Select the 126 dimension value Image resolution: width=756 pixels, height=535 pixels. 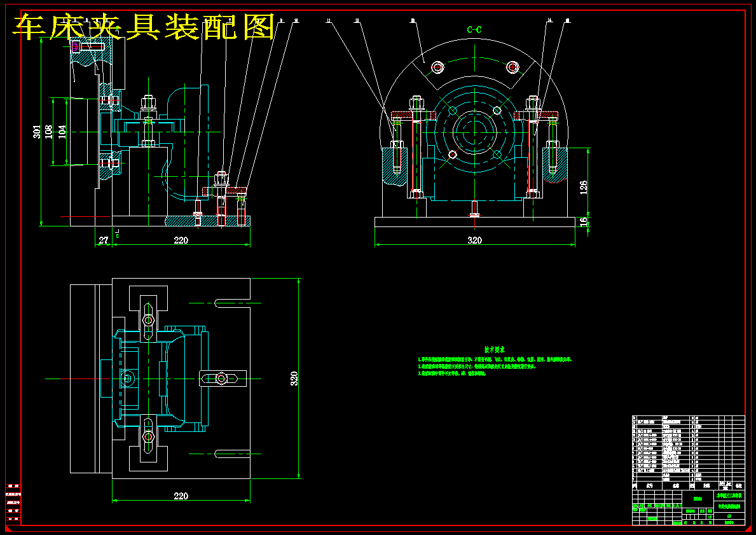point(584,188)
